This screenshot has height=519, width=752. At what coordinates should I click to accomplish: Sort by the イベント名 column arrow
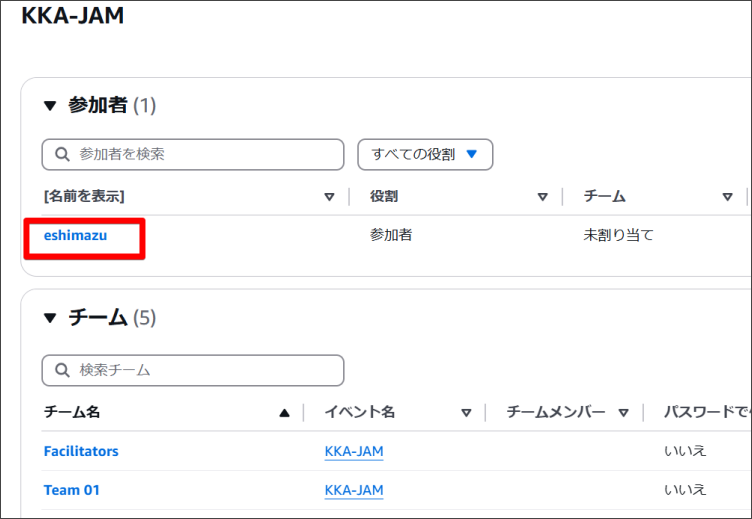[466, 412]
